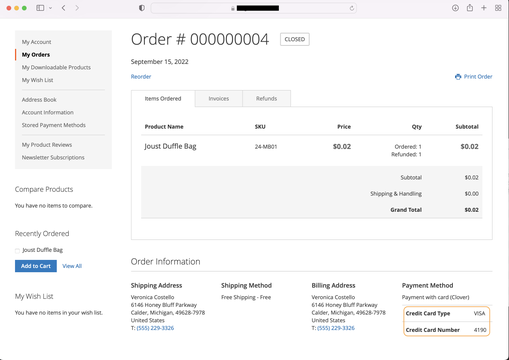Image resolution: width=509 pixels, height=360 pixels.
Task: Go forward with the browser forward arrow
Action: (x=77, y=8)
